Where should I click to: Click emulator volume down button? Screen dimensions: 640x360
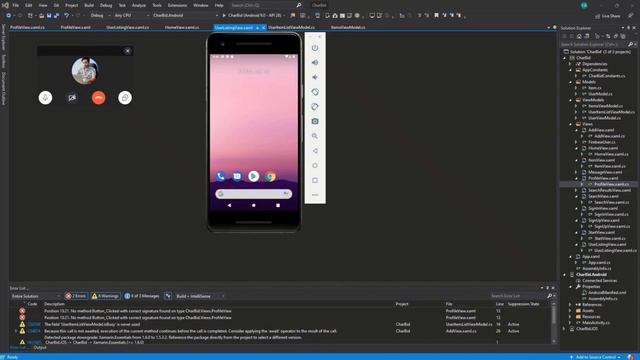[315, 77]
